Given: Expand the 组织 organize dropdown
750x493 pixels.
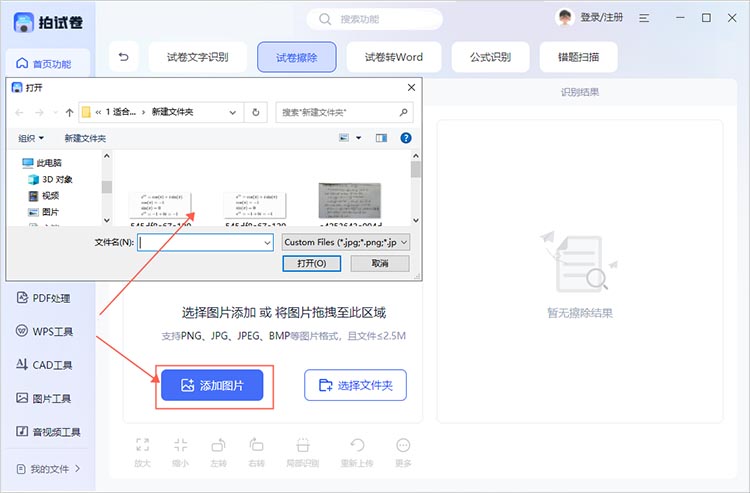Looking at the screenshot, I should pyautogui.click(x=32, y=138).
